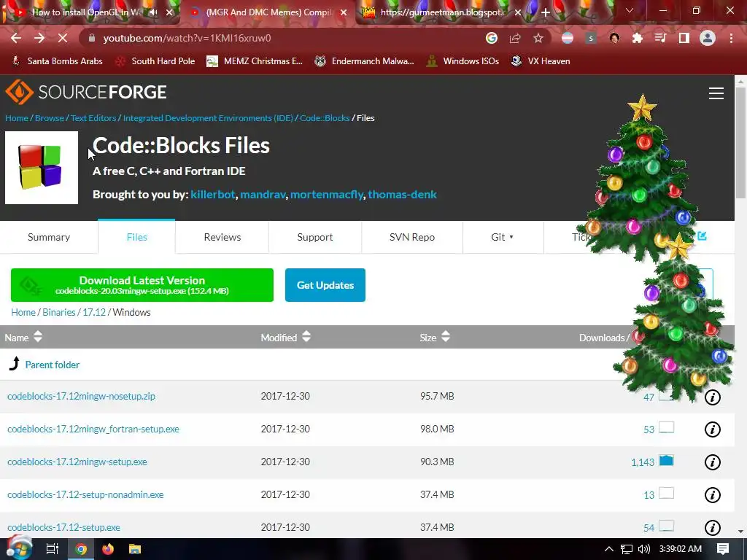Click the SourceForge logo
Screen dimensions: 747x560
[x=86, y=92]
